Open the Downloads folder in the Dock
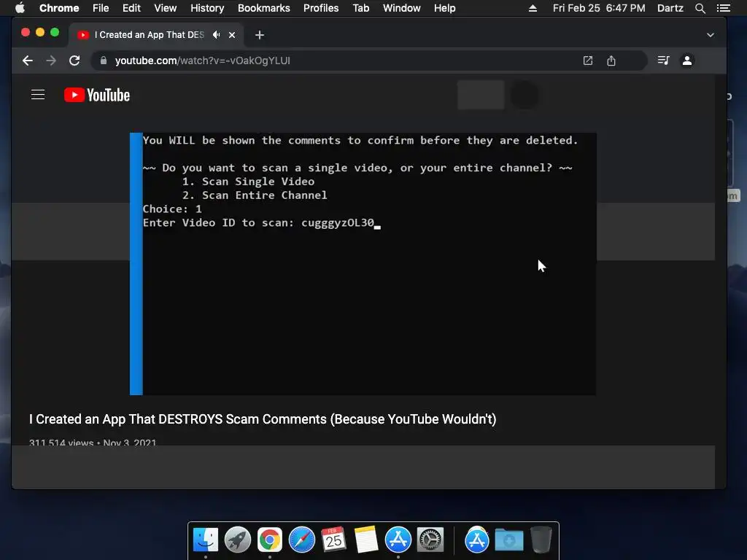This screenshot has width=747, height=560. click(508, 540)
